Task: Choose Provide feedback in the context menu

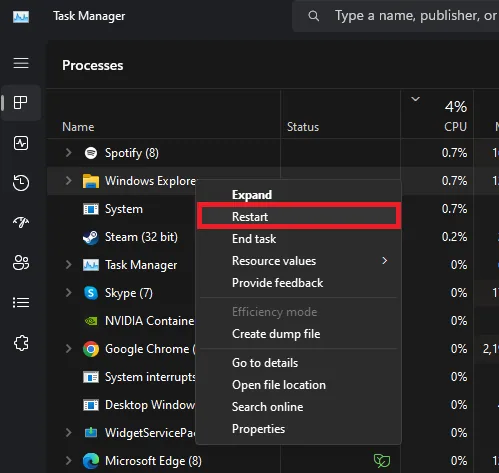Action: [299, 283]
